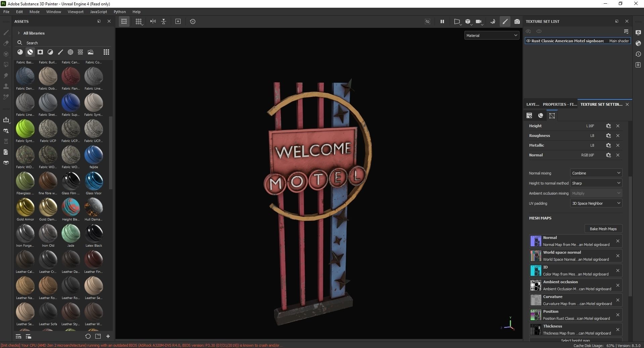Remove the Metallic channel
The image size is (644, 348).
(618, 145)
